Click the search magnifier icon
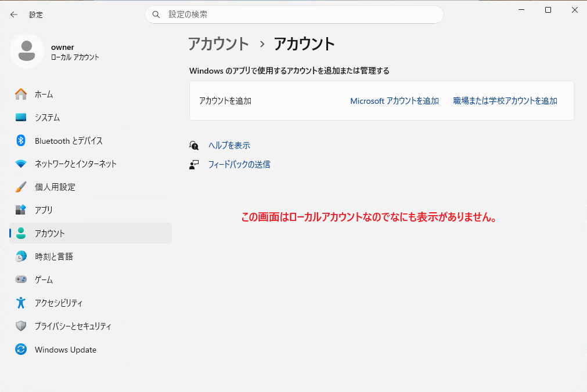This screenshot has height=392, width=587. 156,14
